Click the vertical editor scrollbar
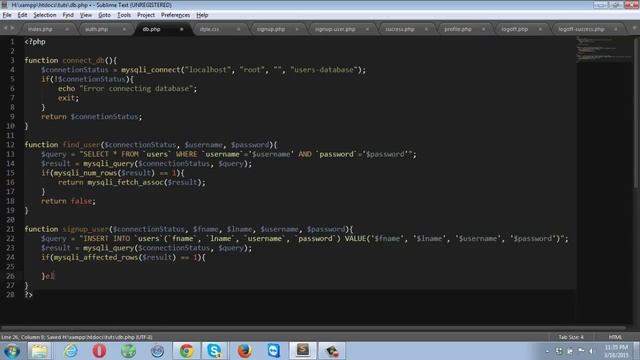The image size is (640, 360). tap(636, 112)
